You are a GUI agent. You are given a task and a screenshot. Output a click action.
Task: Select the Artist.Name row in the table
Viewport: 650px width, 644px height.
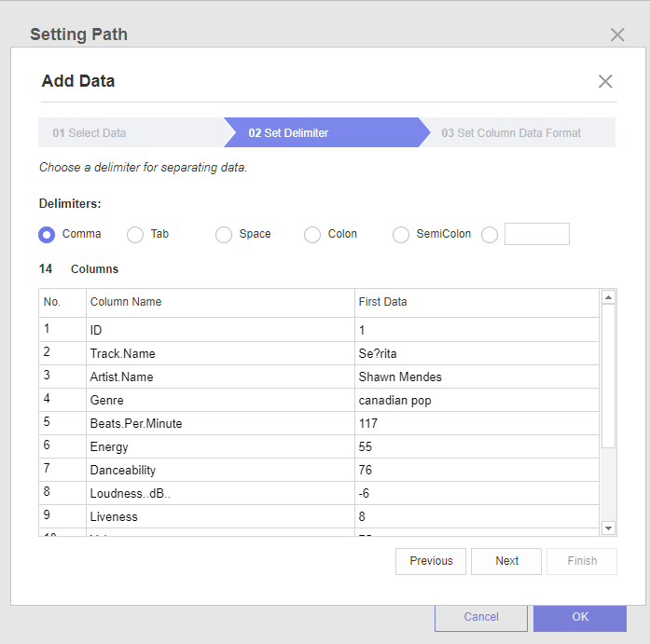221,377
